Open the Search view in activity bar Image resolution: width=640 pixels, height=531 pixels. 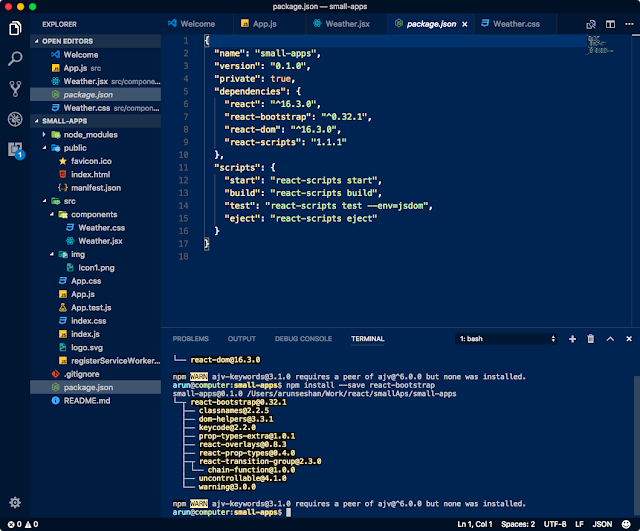[x=15, y=58]
